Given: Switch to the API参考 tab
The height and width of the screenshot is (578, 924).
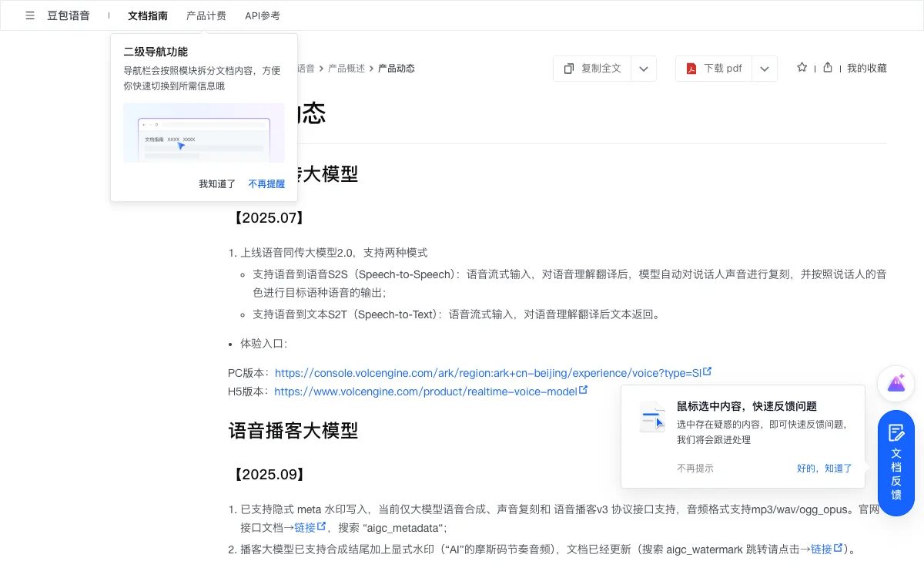Looking at the screenshot, I should click(x=263, y=15).
